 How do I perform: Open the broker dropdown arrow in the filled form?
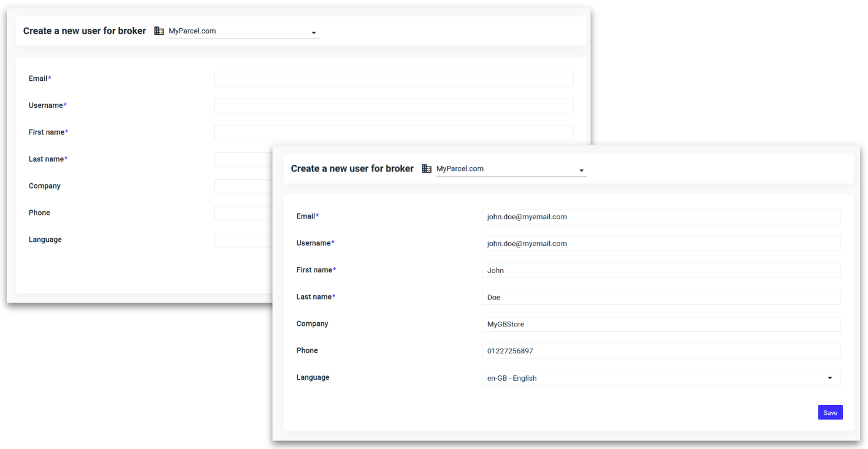[x=581, y=170]
